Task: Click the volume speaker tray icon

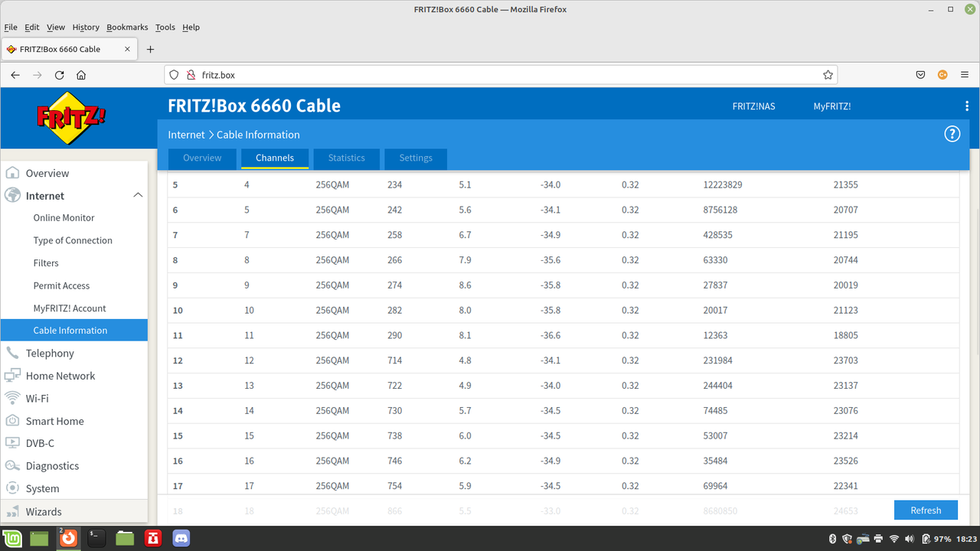Action: pyautogui.click(x=909, y=539)
